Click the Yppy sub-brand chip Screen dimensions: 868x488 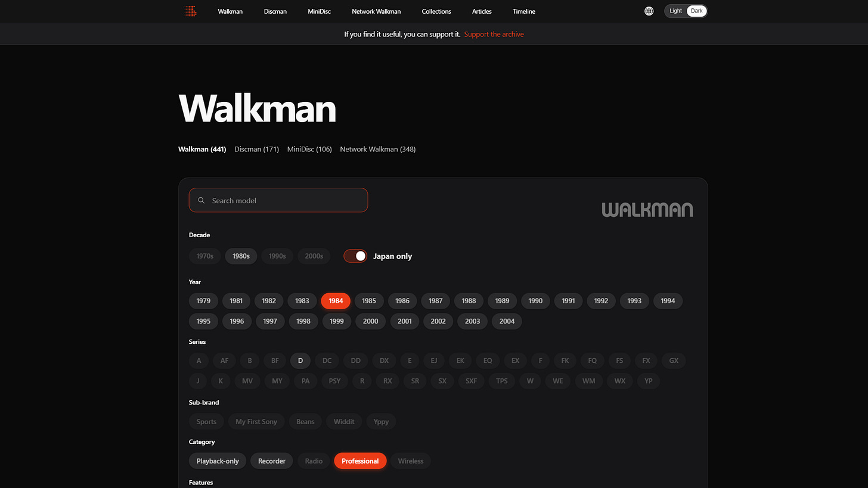pos(381,422)
